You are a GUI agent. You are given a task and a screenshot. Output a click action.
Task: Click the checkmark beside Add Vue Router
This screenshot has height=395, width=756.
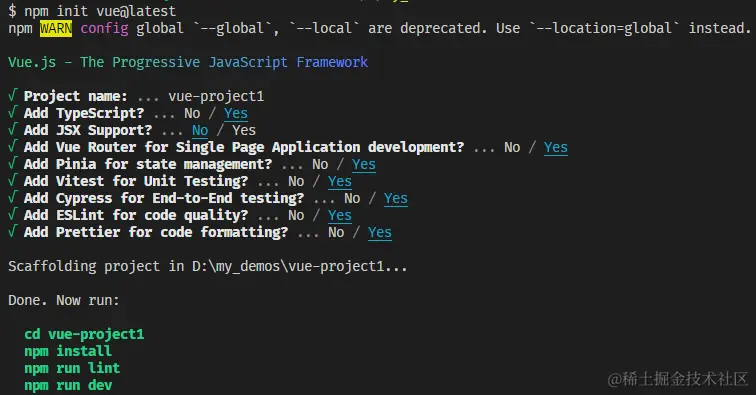coord(13,146)
